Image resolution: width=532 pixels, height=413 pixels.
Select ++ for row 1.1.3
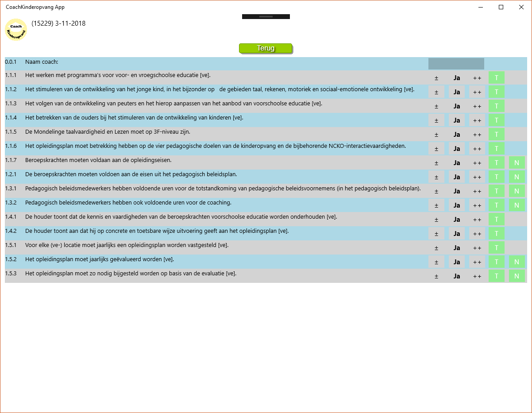coord(477,106)
